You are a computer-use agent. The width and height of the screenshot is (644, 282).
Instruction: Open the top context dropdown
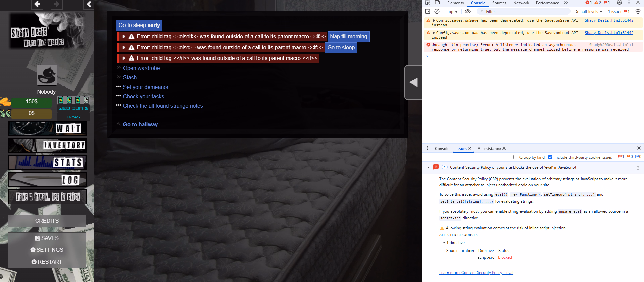click(x=452, y=12)
